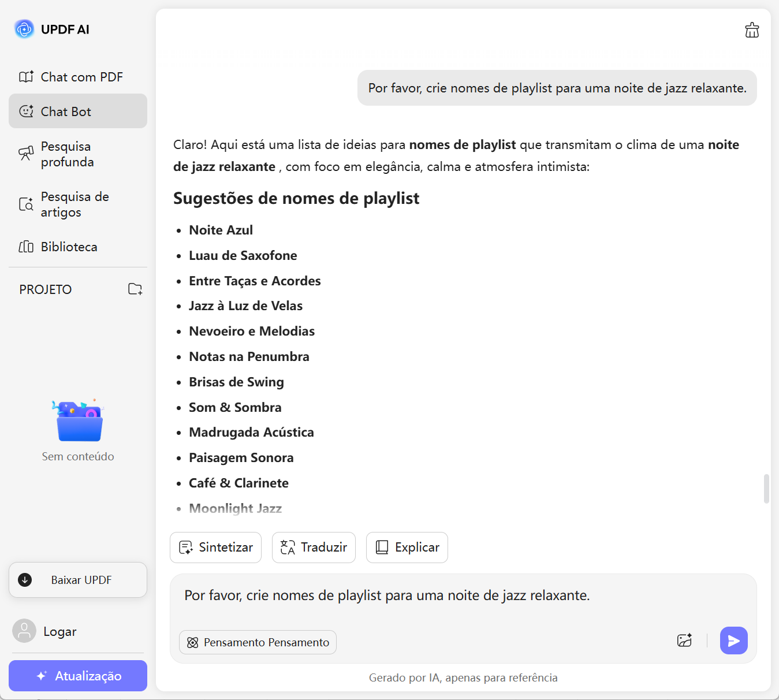Click the Sintetizar button

pyautogui.click(x=215, y=548)
